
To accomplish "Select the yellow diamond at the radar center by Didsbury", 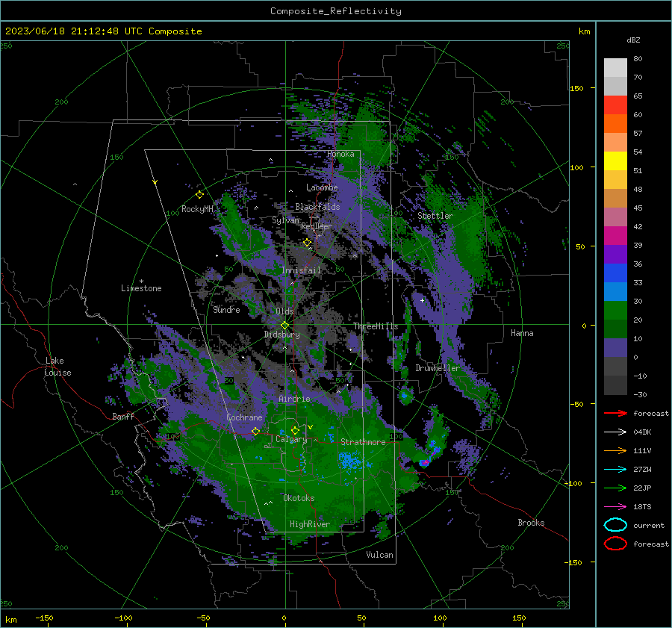I will (x=284, y=326).
